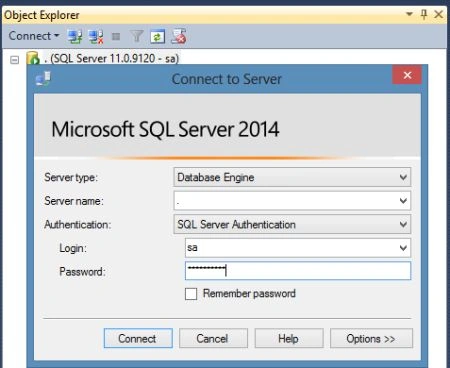This screenshot has width=450, height=368.
Task: Collapse the SQL Server 11.0.9120 tree node
Action: tap(14, 60)
